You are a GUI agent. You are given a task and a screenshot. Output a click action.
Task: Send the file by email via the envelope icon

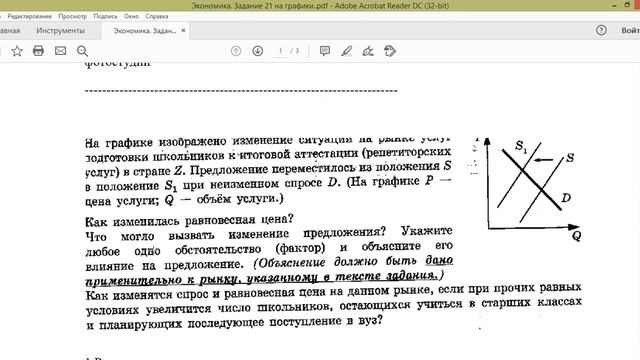tap(60, 51)
